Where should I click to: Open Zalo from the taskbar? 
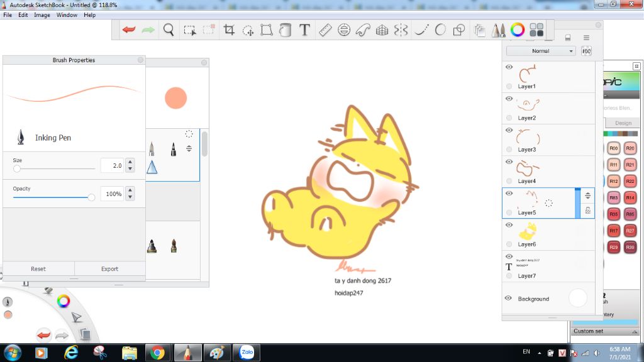(247, 352)
